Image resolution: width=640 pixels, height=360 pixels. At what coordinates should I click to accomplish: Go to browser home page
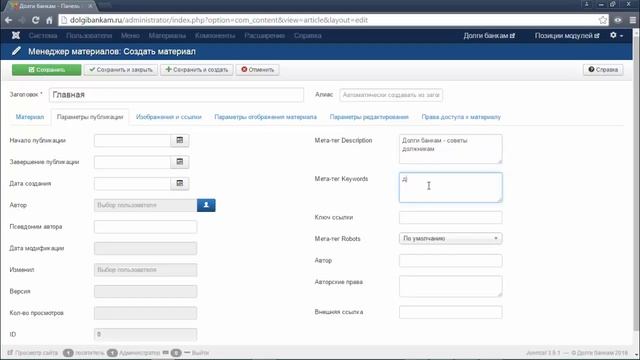point(49,20)
